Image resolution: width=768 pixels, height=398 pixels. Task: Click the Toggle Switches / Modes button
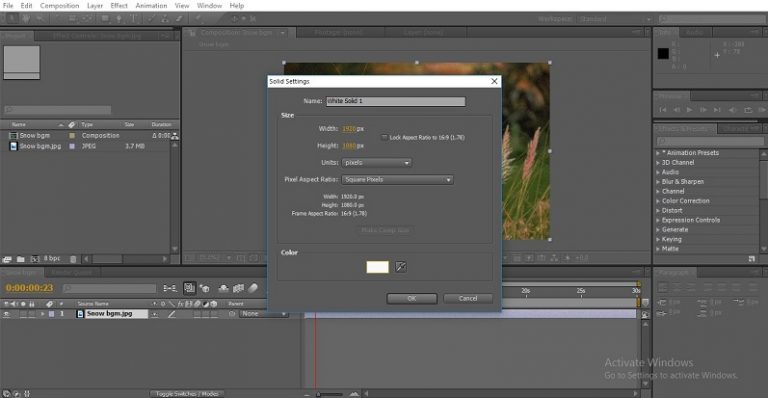(x=186, y=394)
